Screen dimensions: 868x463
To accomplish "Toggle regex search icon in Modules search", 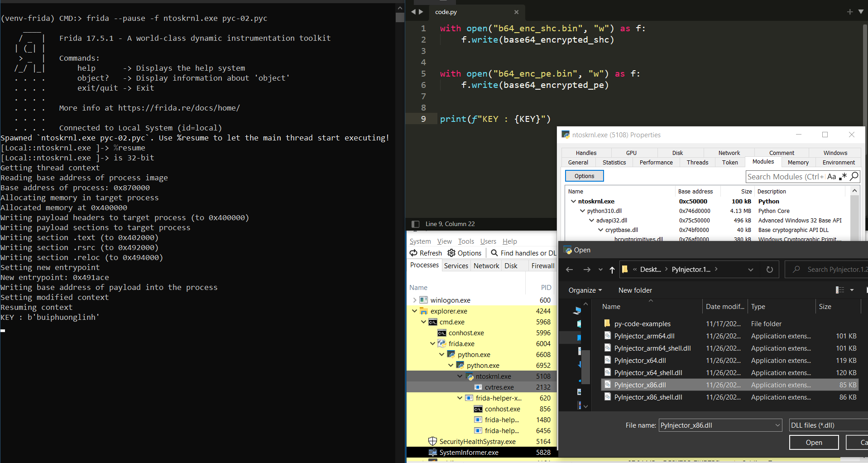I will pos(843,176).
